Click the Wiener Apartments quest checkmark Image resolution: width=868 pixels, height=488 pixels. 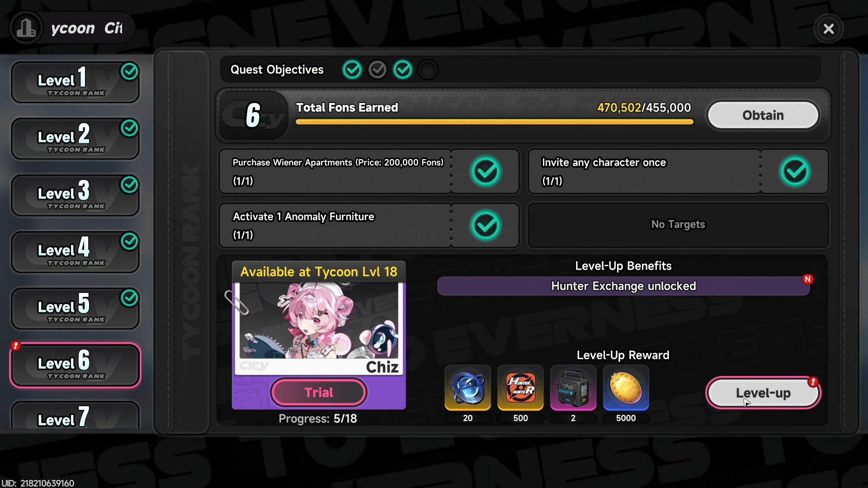pos(486,172)
